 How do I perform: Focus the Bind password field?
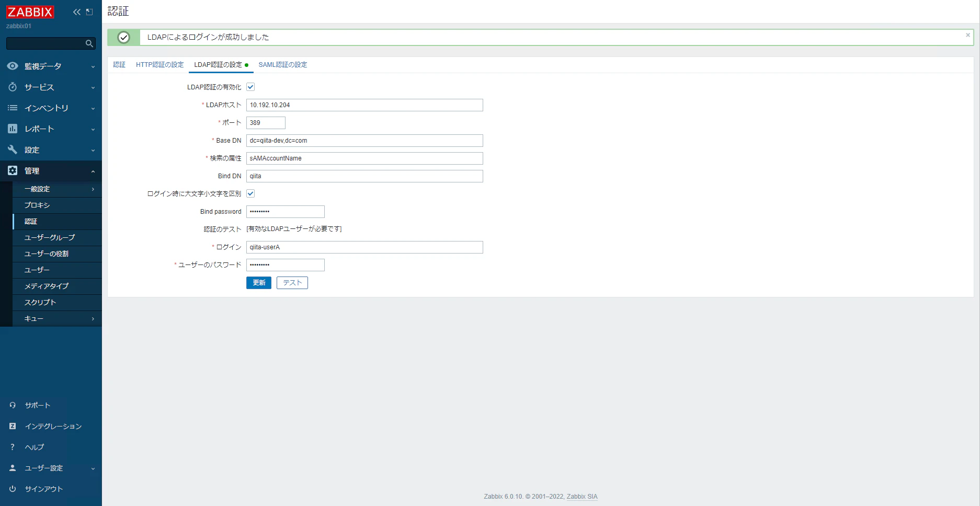pyautogui.click(x=286, y=212)
